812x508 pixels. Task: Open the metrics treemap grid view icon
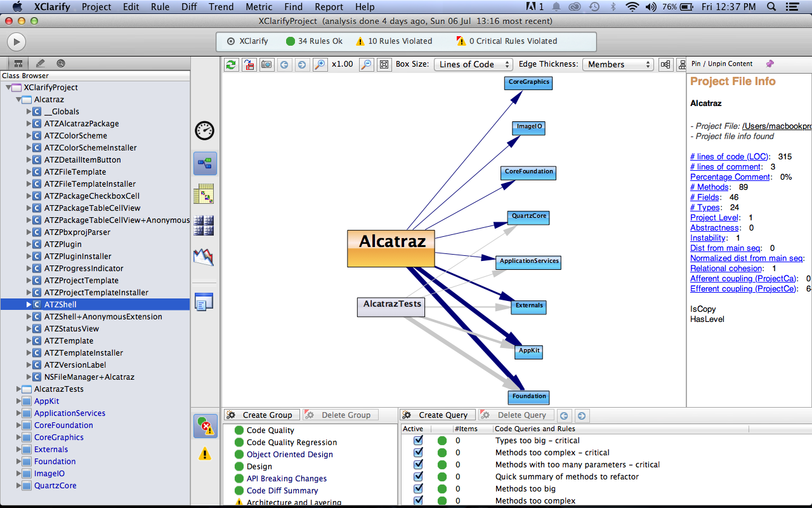[204, 225]
